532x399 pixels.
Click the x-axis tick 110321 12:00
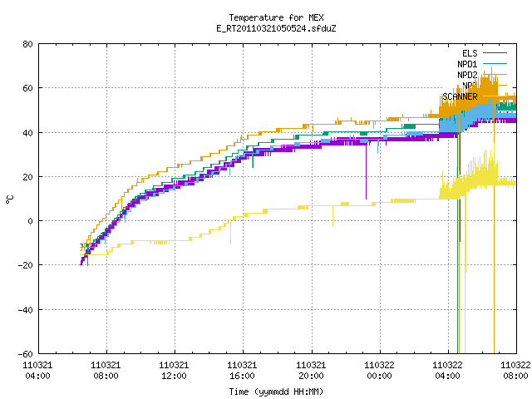174,370
